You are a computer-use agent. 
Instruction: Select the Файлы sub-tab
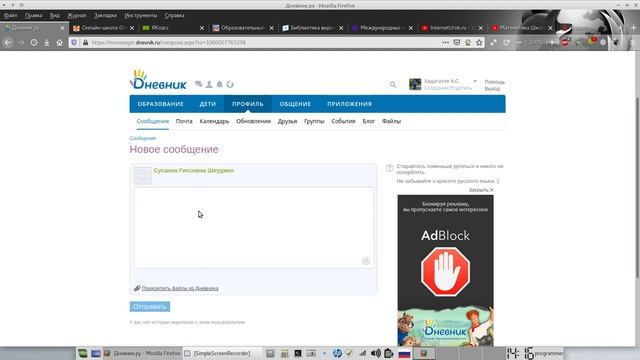point(391,121)
